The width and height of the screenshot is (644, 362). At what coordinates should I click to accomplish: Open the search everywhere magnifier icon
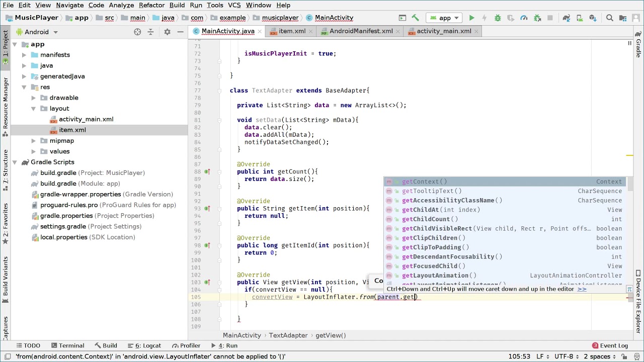[609, 18]
